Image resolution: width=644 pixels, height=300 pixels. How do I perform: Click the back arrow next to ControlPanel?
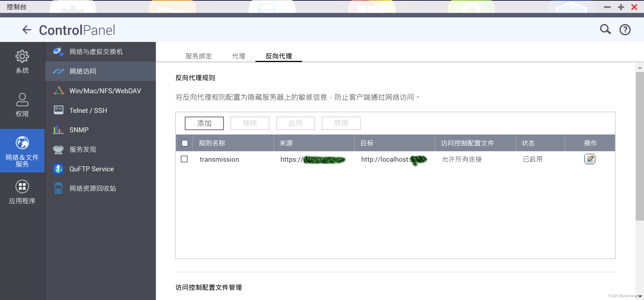27,29
